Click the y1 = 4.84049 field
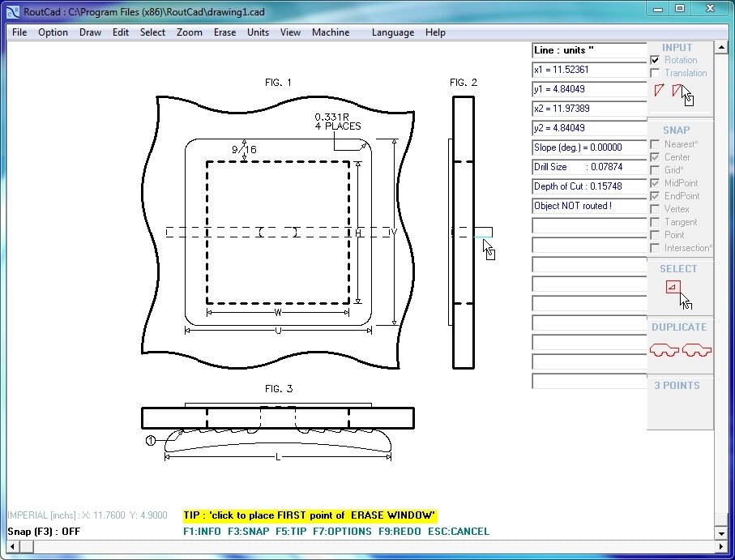The image size is (735, 560). coord(589,89)
